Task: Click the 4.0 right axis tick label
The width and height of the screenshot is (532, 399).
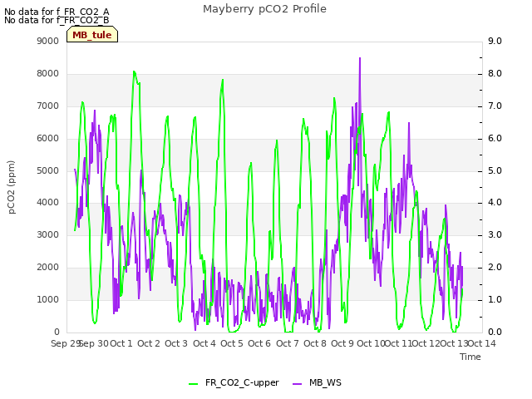Action: pos(495,203)
